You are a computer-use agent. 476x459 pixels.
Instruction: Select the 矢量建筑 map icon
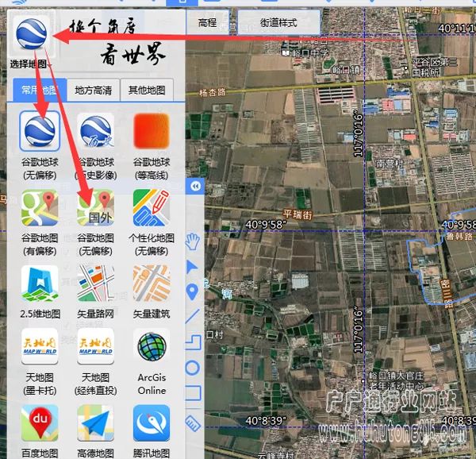coord(152,283)
